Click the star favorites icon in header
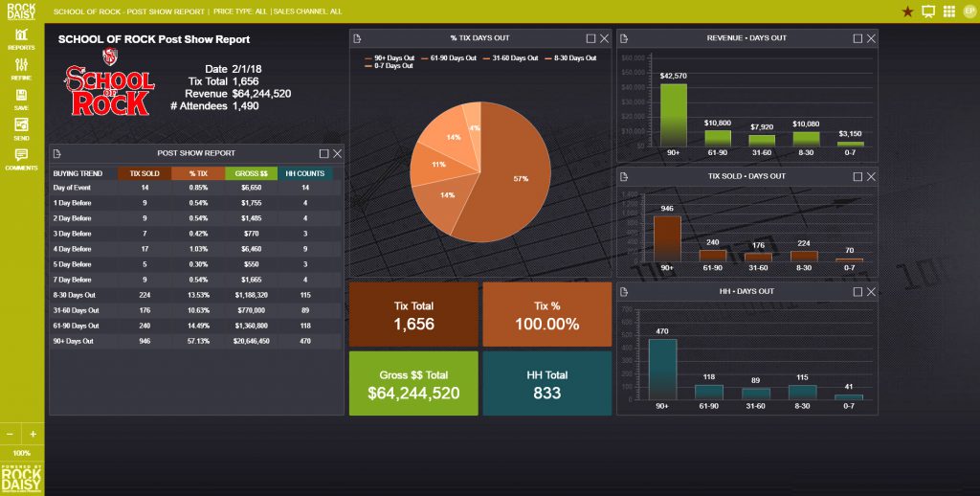 [x=907, y=11]
